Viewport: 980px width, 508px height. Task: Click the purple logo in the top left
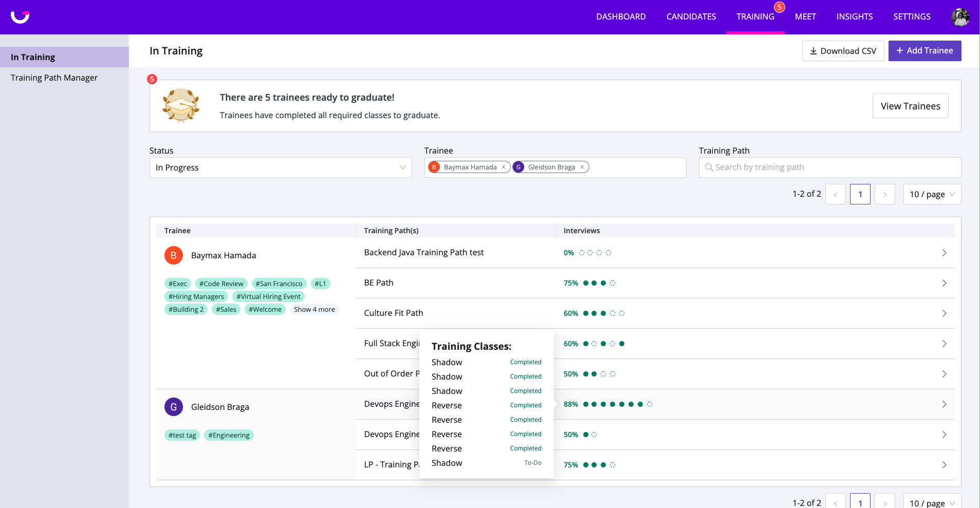point(19,16)
